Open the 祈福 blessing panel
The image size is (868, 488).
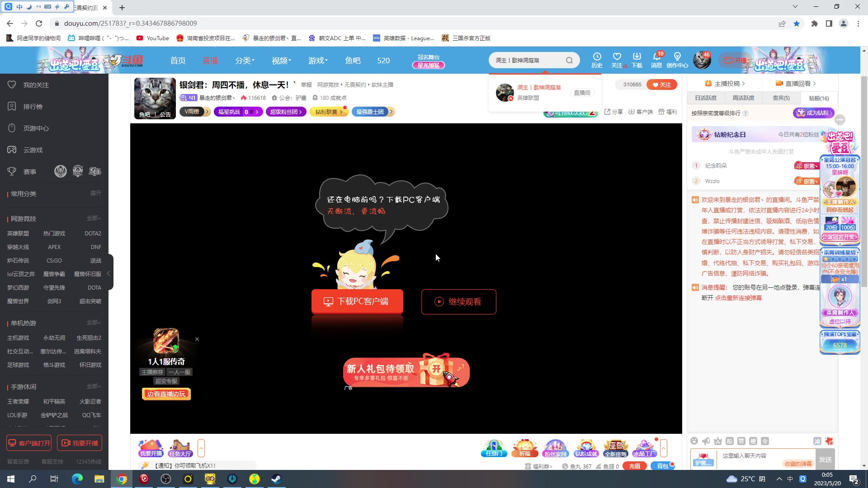coord(524,449)
